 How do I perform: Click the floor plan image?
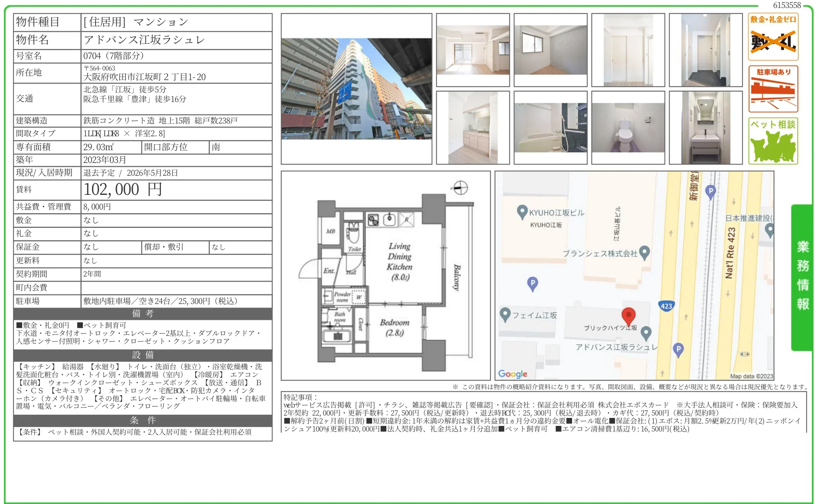point(385,276)
